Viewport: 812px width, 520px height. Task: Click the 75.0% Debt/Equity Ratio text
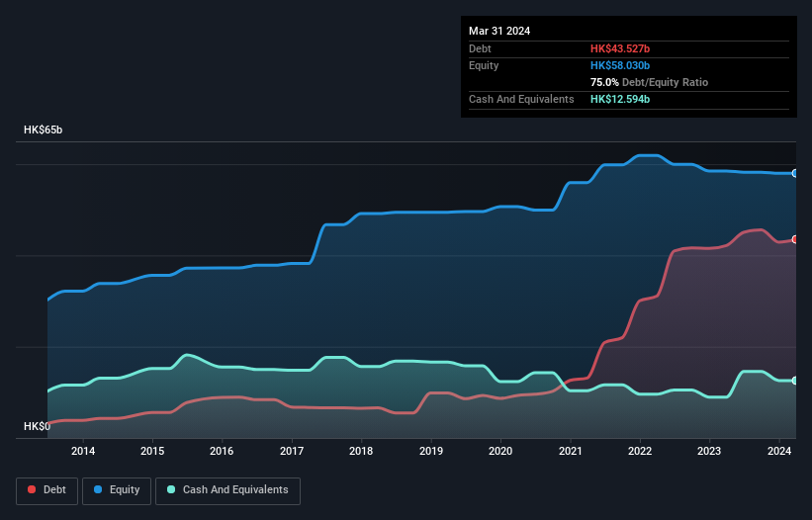(x=649, y=82)
